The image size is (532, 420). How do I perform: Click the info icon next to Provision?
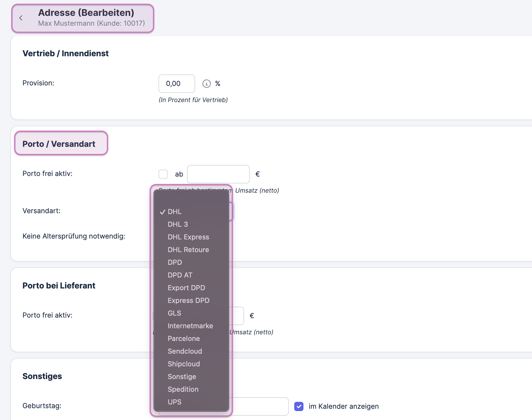206,84
